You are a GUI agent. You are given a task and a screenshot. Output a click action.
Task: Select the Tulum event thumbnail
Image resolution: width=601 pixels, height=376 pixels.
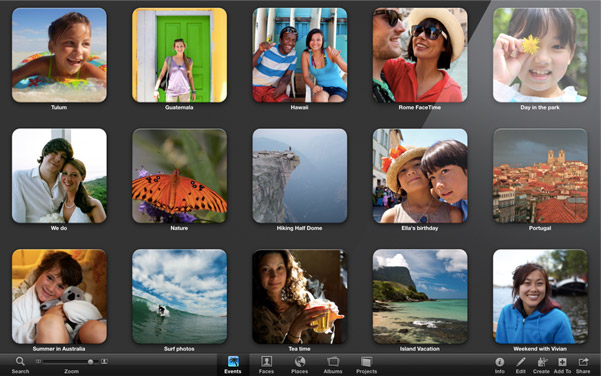point(59,55)
